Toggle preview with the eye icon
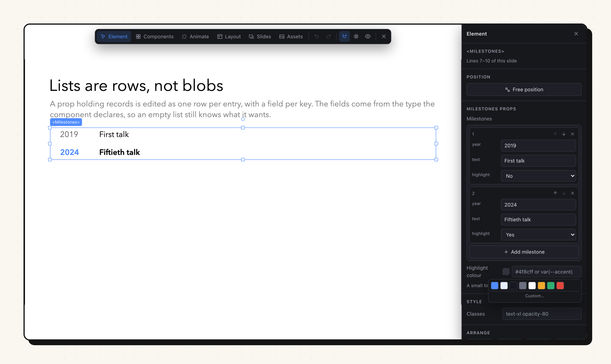This screenshot has width=611, height=364. click(368, 37)
